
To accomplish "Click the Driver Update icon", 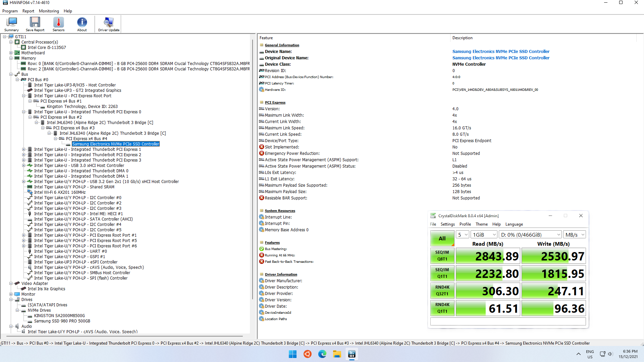I will (109, 24).
